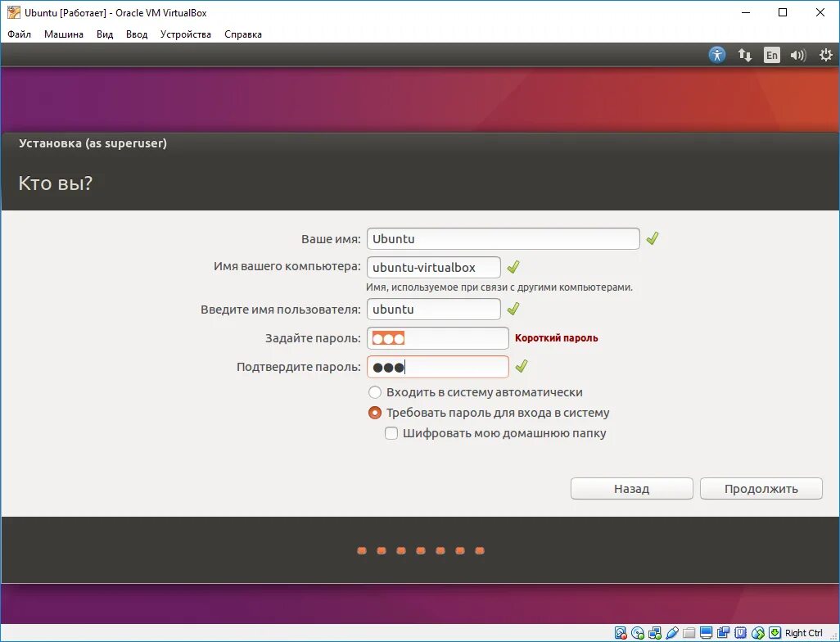Click the CPU virtualization status icon
840x642 pixels.
point(740,633)
